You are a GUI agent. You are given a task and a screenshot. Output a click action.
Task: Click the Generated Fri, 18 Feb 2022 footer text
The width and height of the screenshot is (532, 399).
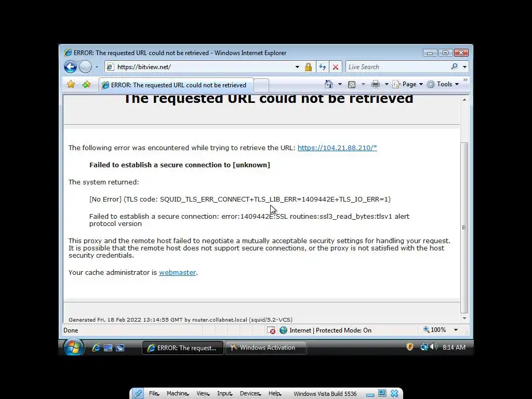tap(180, 320)
